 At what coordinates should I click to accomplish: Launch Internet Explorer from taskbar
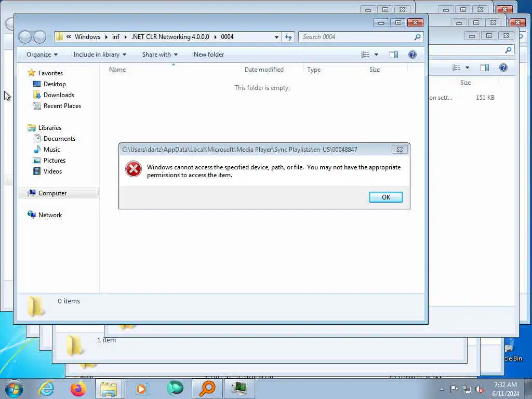pos(46,389)
